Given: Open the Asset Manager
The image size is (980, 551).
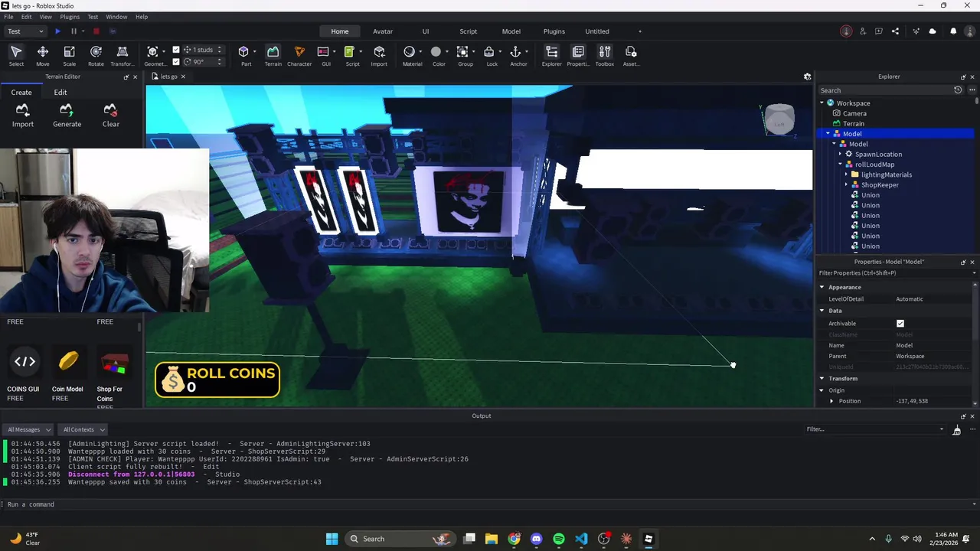Looking at the screenshot, I should coord(631,55).
